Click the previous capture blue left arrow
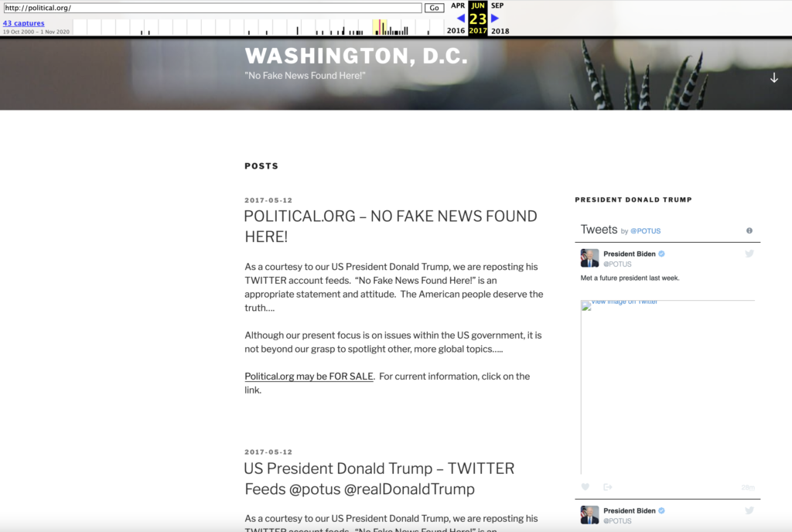Screen dimensions: 792x532 (460, 18)
